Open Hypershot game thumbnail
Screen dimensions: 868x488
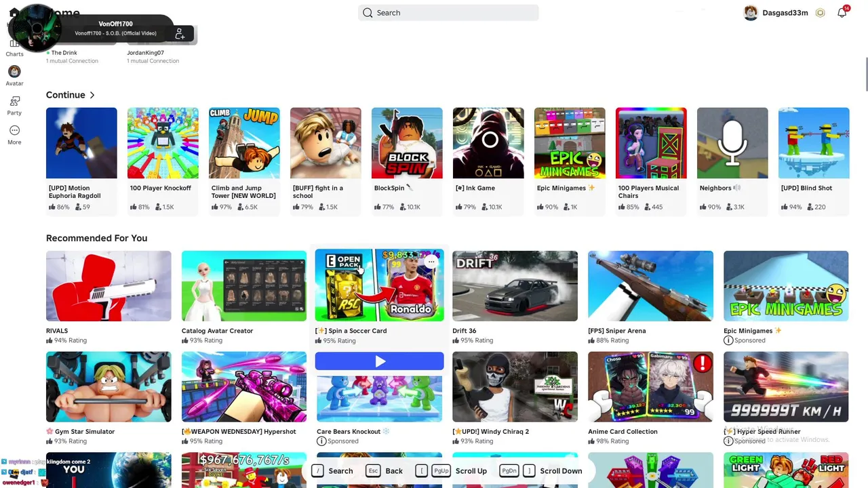click(x=244, y=387)
